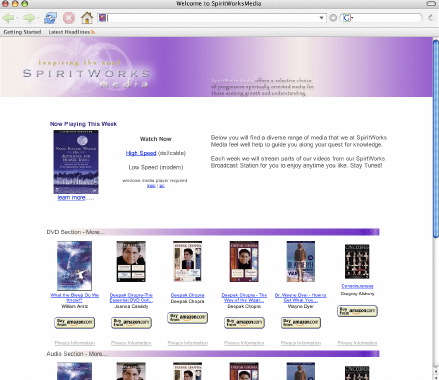The width and height of the screenshot is (439, 380).
Task: Go forward with the green Forward arrow
Action: pos(29,18)
